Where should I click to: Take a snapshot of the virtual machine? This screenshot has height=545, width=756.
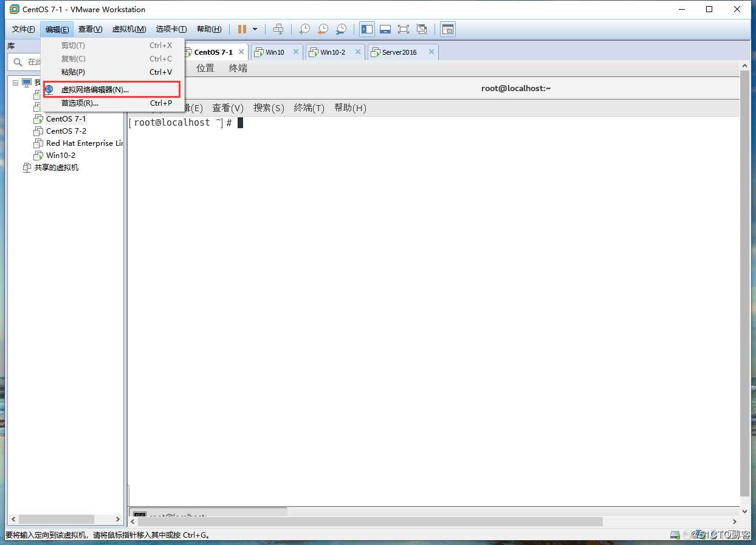(304, 29)
